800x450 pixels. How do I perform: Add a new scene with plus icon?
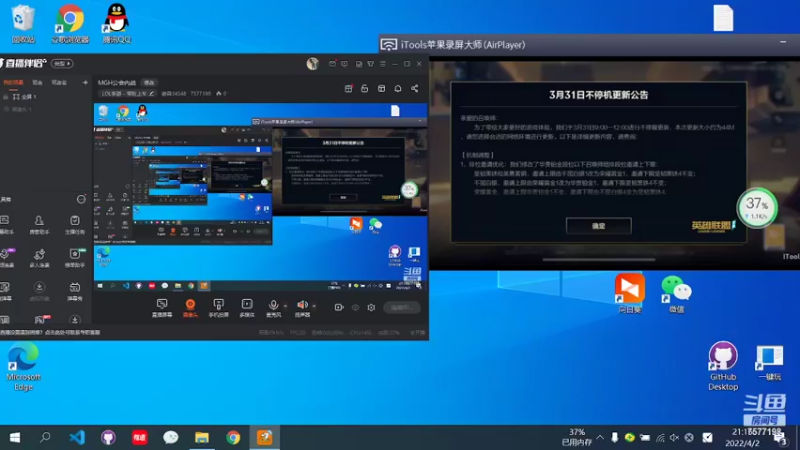[85, 82]
